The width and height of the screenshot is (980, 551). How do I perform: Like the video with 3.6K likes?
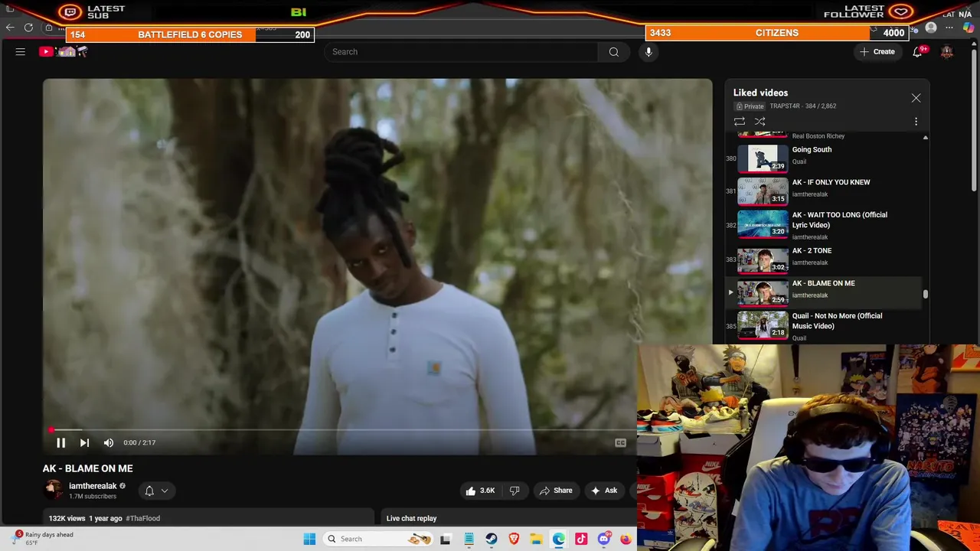pyautogui.click(x=480, y=491)
